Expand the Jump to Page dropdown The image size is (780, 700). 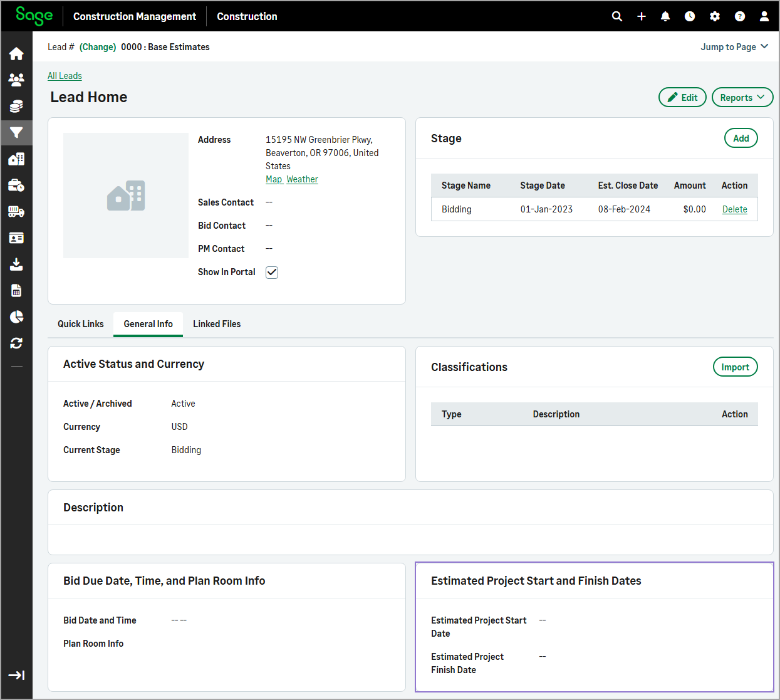[x=734, y=47]
